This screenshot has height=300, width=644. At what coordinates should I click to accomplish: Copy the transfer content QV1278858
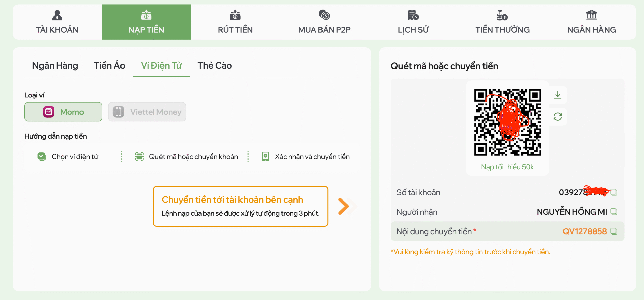tap(614, 231)
